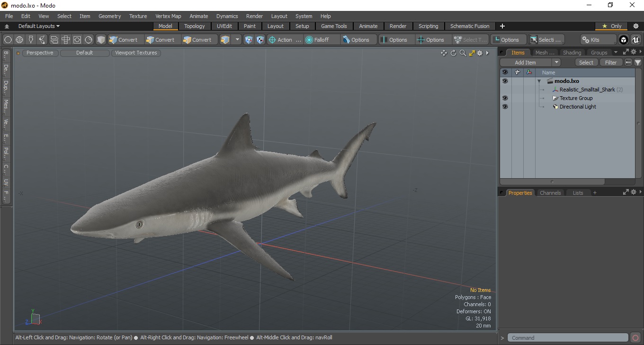The width and height of the screenshot is (644, 345).
Task: Toggle the star Only button
Action: pos(611,26)
